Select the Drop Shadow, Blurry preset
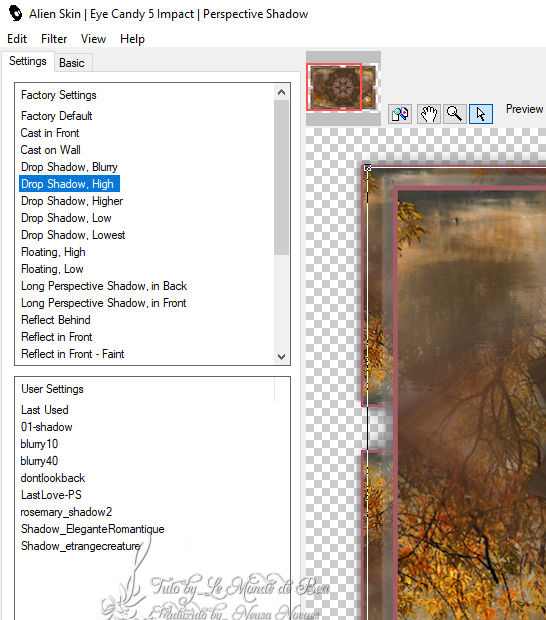The height and width of the screenshot is (620, 546). click(x=69, y=167)
